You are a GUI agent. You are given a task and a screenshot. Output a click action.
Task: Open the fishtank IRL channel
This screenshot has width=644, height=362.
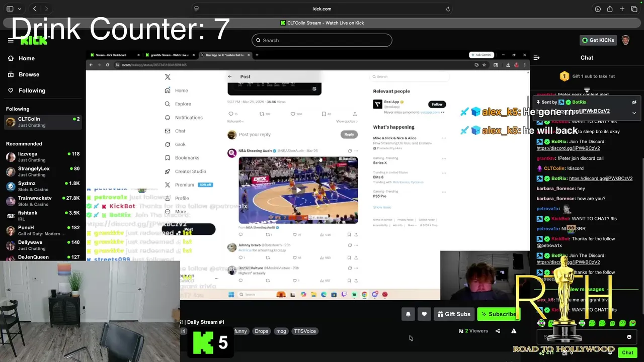tap(42, 216)
